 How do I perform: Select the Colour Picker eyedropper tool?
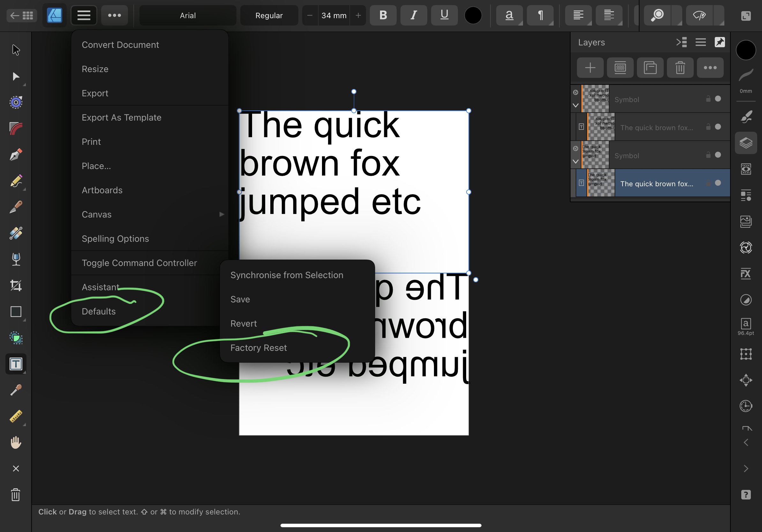pos(16,390)
